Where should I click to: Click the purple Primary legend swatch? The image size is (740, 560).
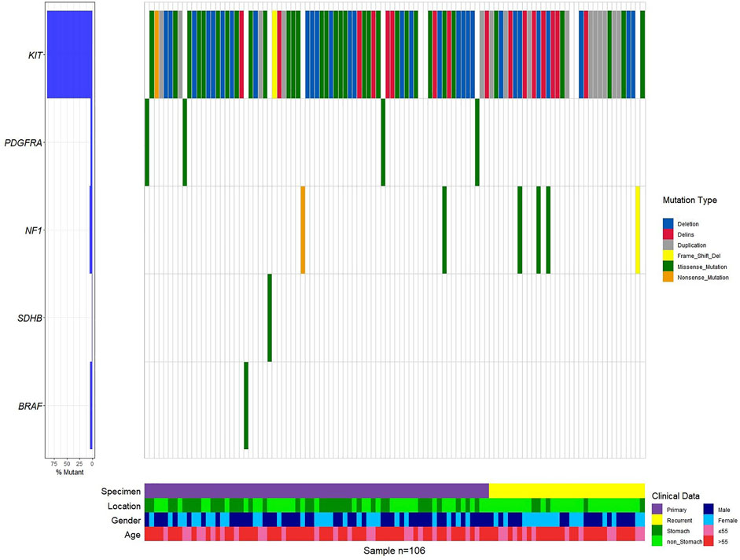click(657, 510)
